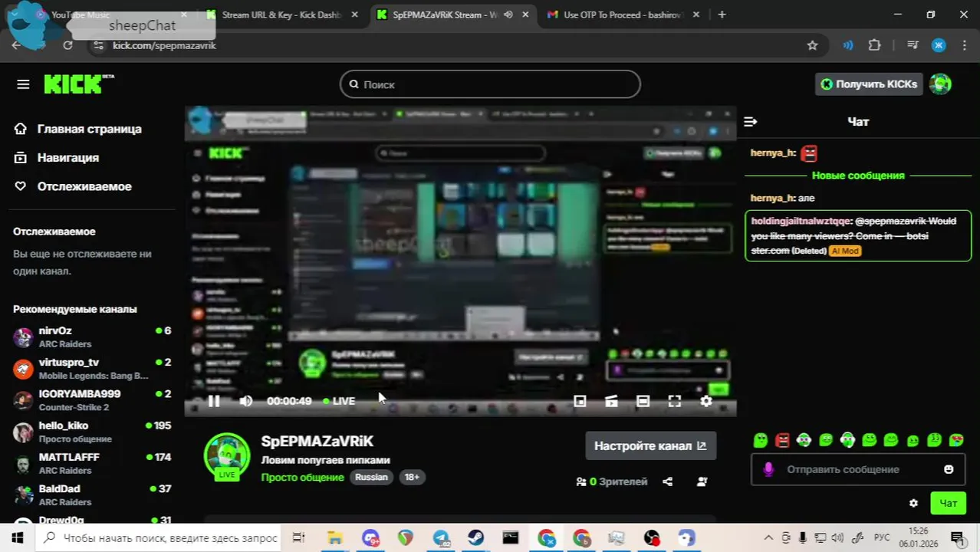Open the mini player mode

click(580, 401)
